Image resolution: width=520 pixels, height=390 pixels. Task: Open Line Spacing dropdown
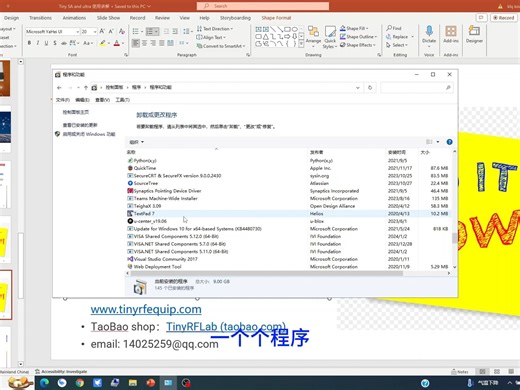[187, 31]
